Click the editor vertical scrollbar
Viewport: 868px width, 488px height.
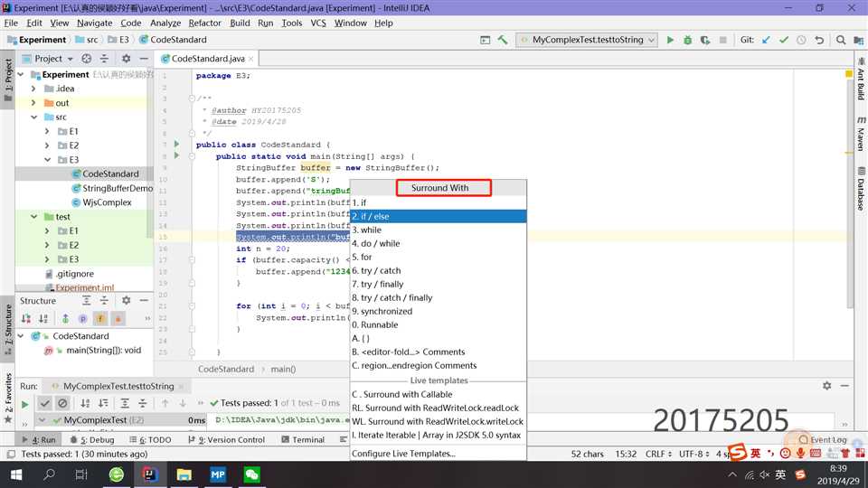point(850,193)
